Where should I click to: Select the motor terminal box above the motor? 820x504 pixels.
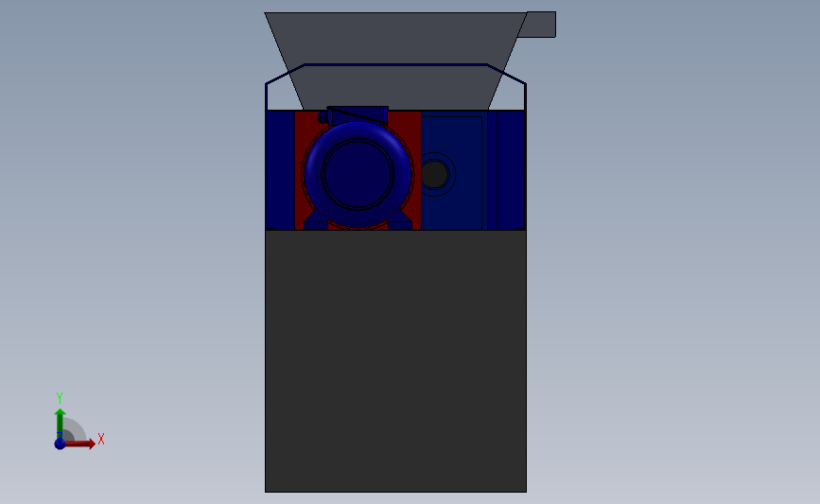(x=358, y=114)
